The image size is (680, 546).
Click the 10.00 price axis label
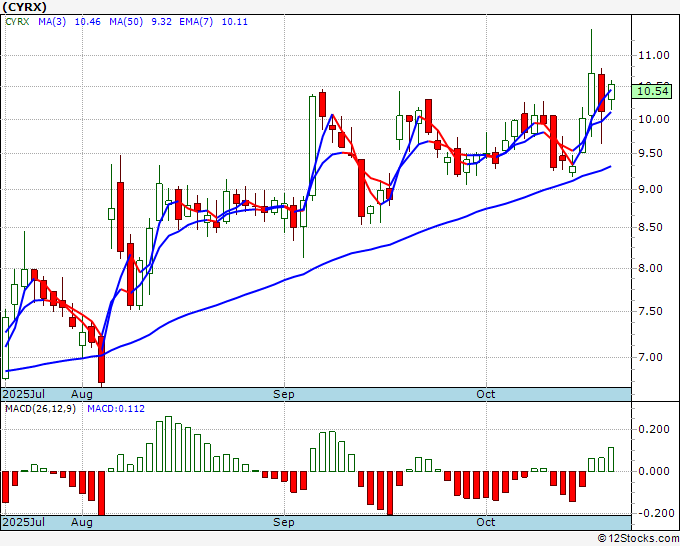[653, 119]
